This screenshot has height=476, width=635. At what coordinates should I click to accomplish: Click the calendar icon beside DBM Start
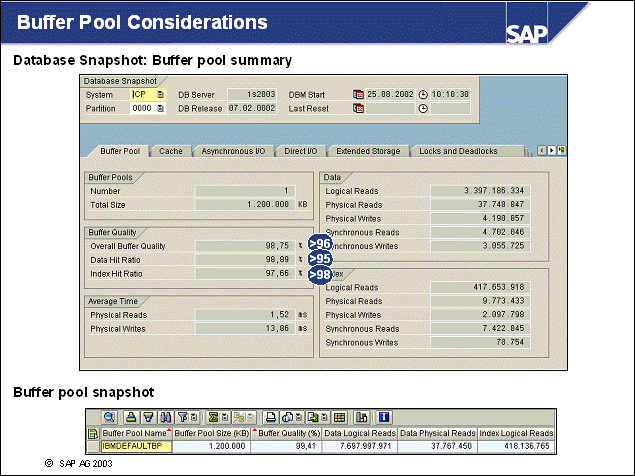point(359,94)
